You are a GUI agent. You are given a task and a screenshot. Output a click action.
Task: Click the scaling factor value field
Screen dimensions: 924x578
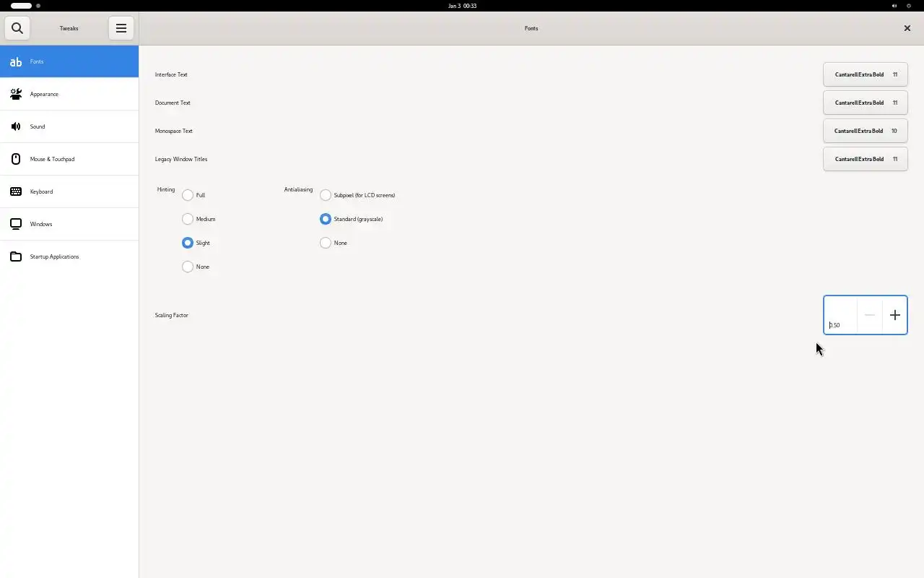click(841, 315)
